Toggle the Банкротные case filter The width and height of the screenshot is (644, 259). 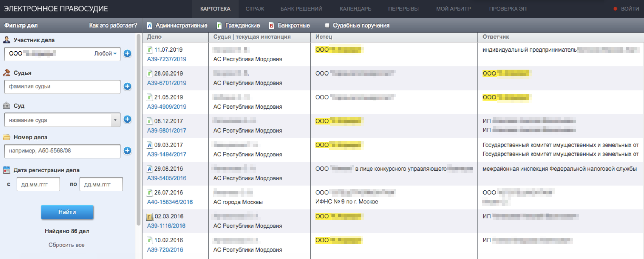[x=289, y=25]
